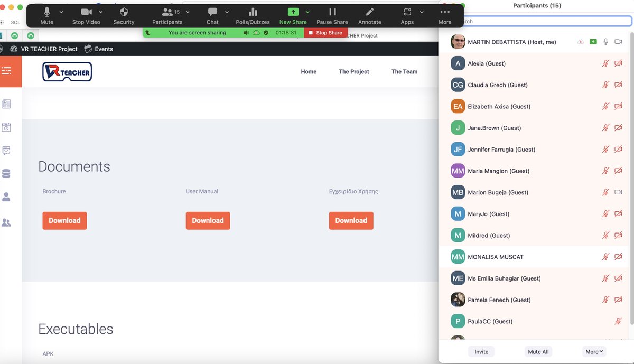Open the calendar sidebar icon
This screenshot has height=364, width=634.
coord(6,127)
